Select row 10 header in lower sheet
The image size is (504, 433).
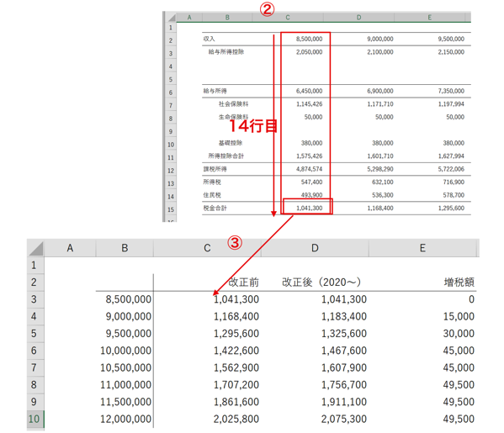[35, 419]
